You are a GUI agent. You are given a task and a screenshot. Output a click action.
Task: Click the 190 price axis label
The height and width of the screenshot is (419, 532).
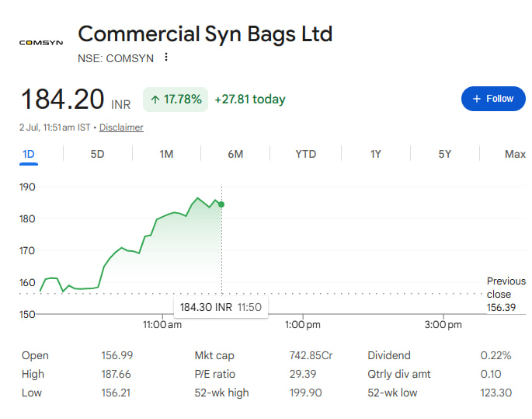[27, 187]
